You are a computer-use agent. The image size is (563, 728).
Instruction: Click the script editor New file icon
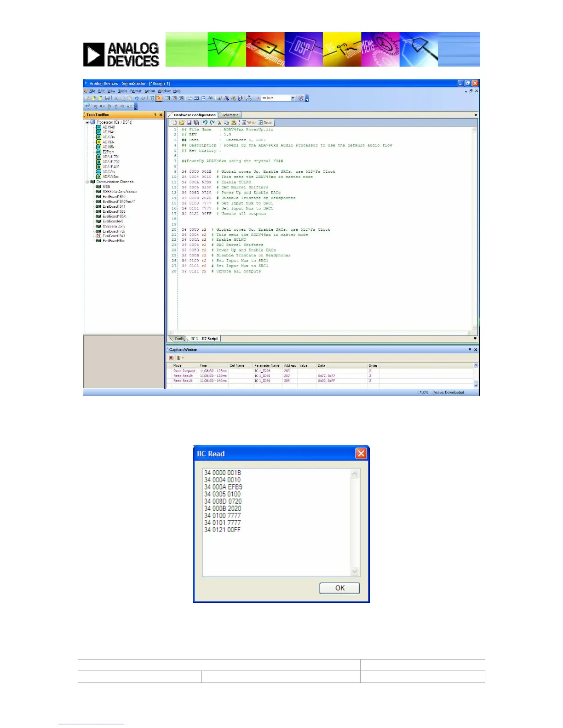click(x=174, y=123)
